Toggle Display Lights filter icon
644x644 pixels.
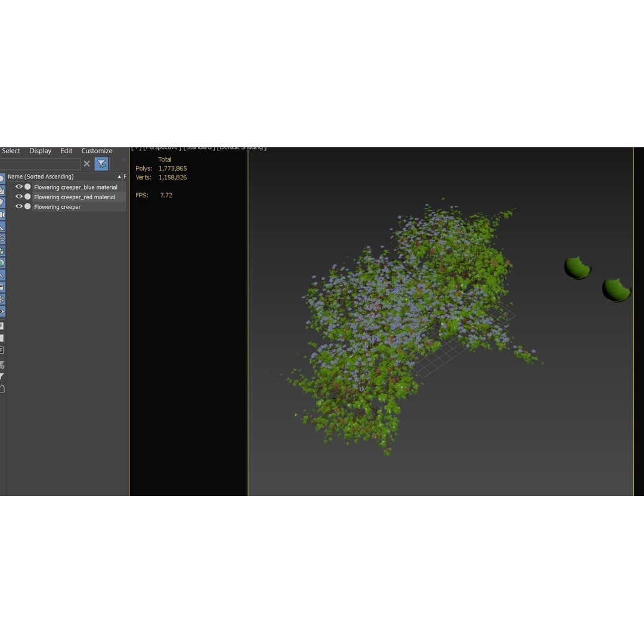[x=2, y=203]
